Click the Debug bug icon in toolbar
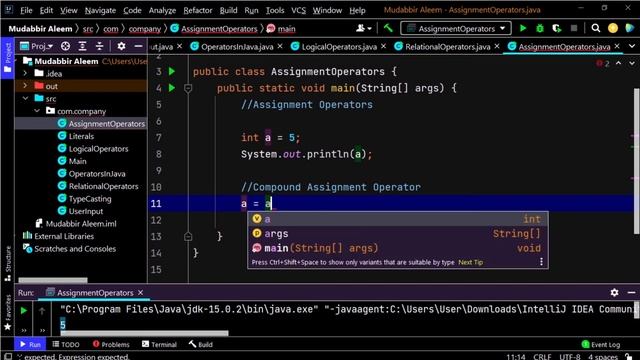The image size is (640, 360). tap(540, 28)
